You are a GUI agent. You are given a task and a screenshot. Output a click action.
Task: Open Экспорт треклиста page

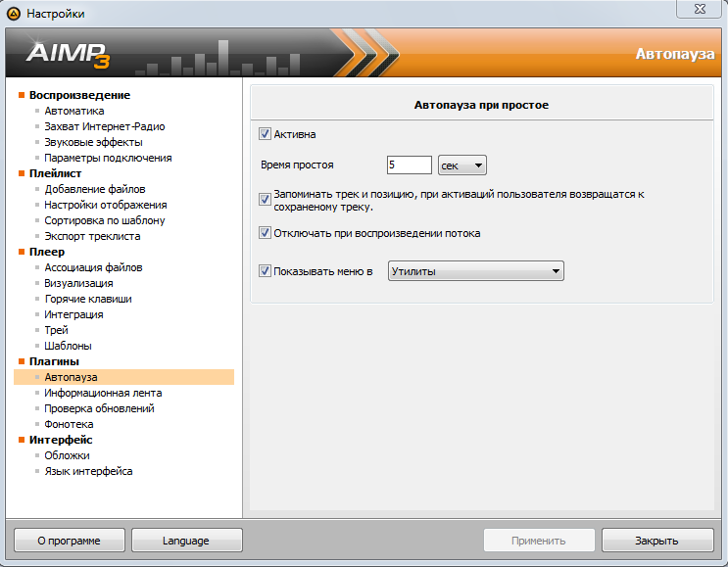point(92,236)
